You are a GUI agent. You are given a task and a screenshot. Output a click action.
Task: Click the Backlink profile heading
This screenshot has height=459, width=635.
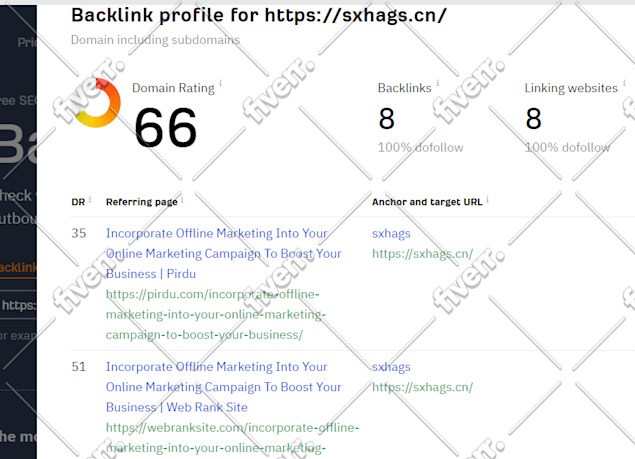259,15
